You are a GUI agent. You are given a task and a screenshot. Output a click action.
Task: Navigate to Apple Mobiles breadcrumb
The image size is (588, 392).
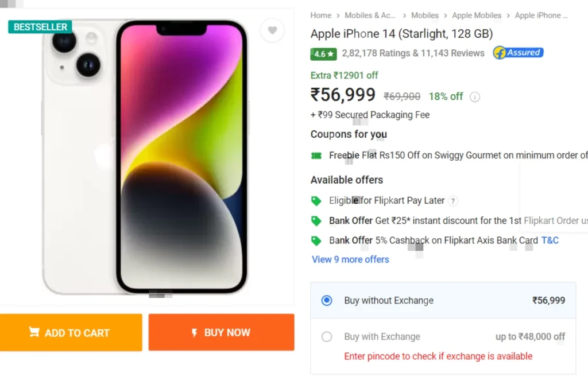[477, 15]
